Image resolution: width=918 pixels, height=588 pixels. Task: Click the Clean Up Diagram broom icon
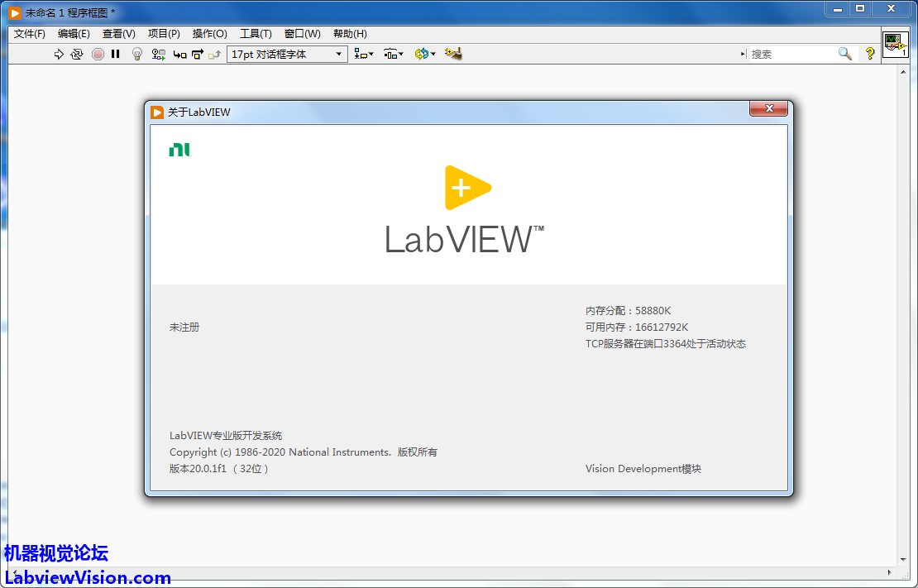452,54
